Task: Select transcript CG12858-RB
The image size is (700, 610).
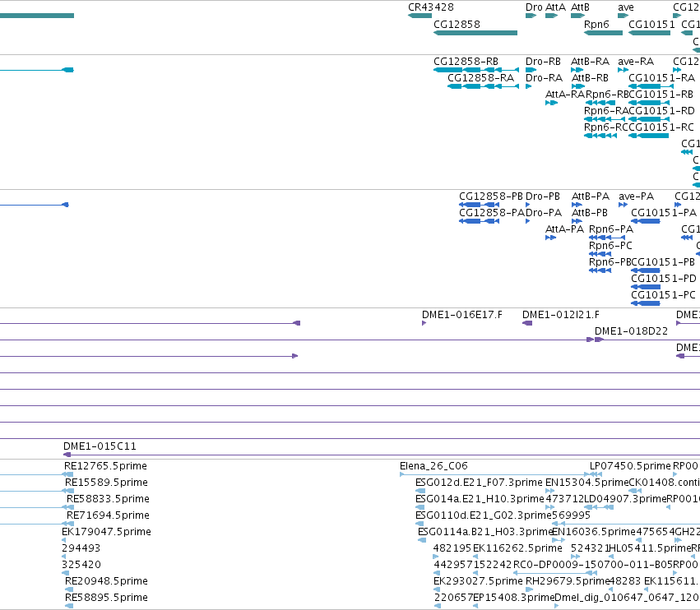Action: pos(466,62)
